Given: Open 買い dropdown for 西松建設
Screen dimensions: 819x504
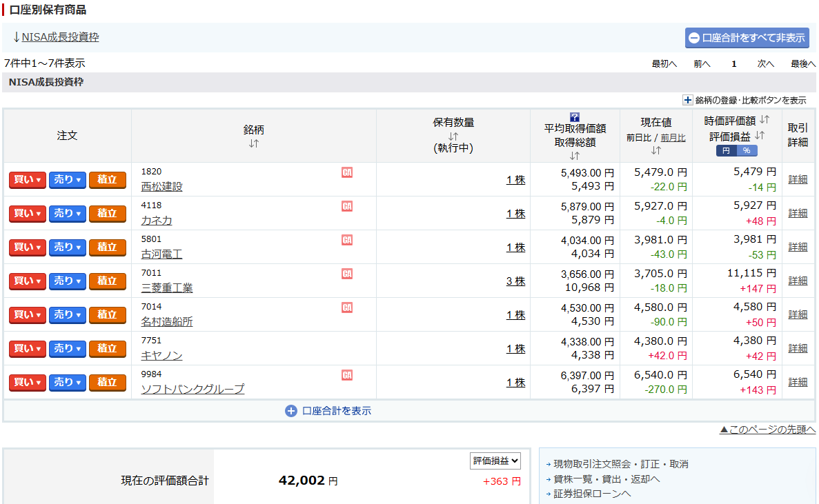Looking at the screenshot, I should point(27,180).
